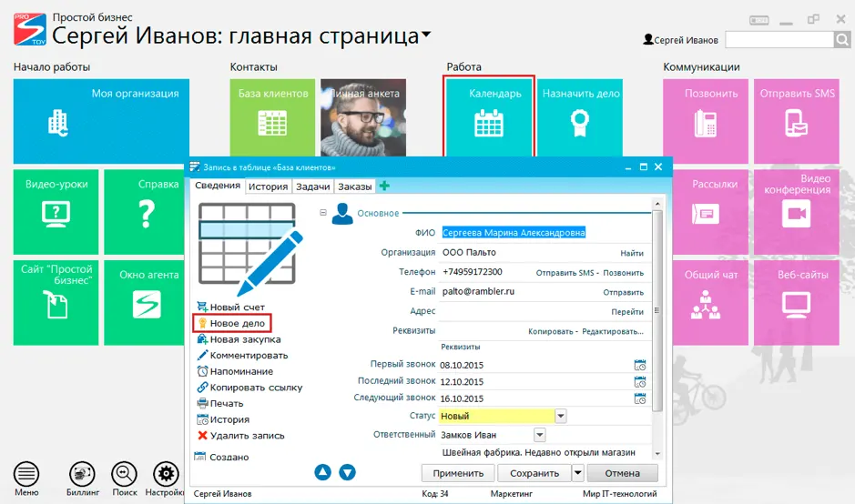Start a Видео конференция
Image resolution: width=855 pixels, height=504 pixels.
(797, 212)
